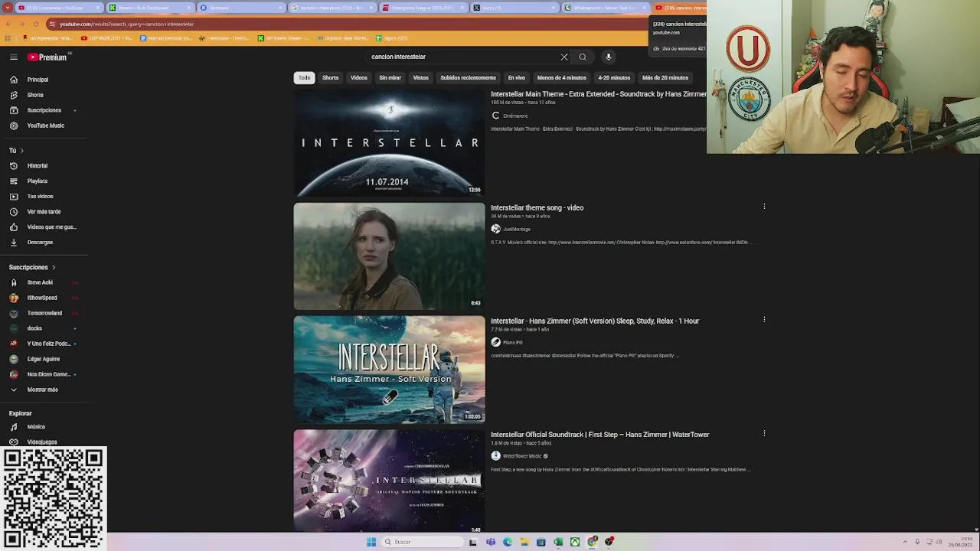Open more options for First Step soundtrack video
Screen dimensions: 980x551
click(x=764, y=433)
